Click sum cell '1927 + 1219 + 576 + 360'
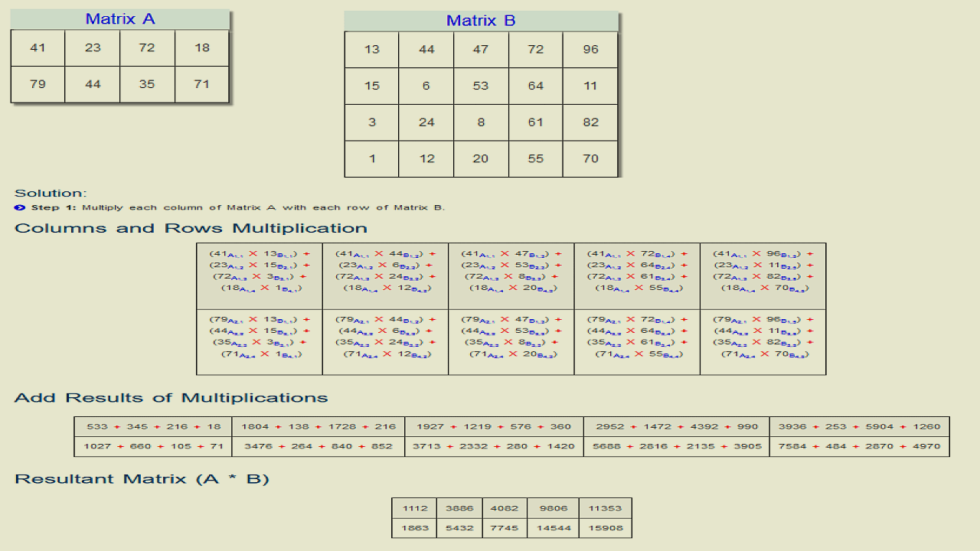The width and height of the screenshot is (980, 551). tap(495, 426)
